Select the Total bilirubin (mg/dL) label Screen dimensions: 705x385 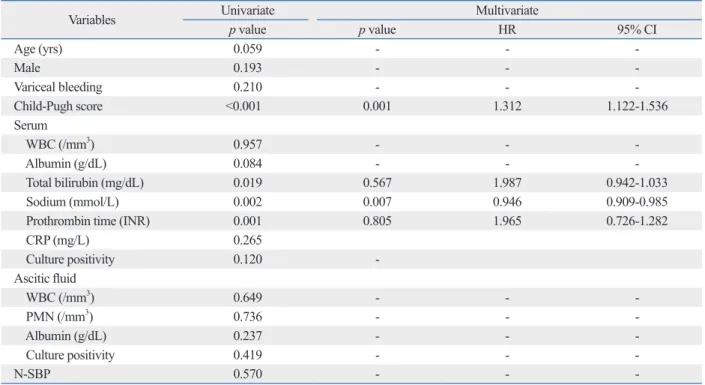pos(85,183)
